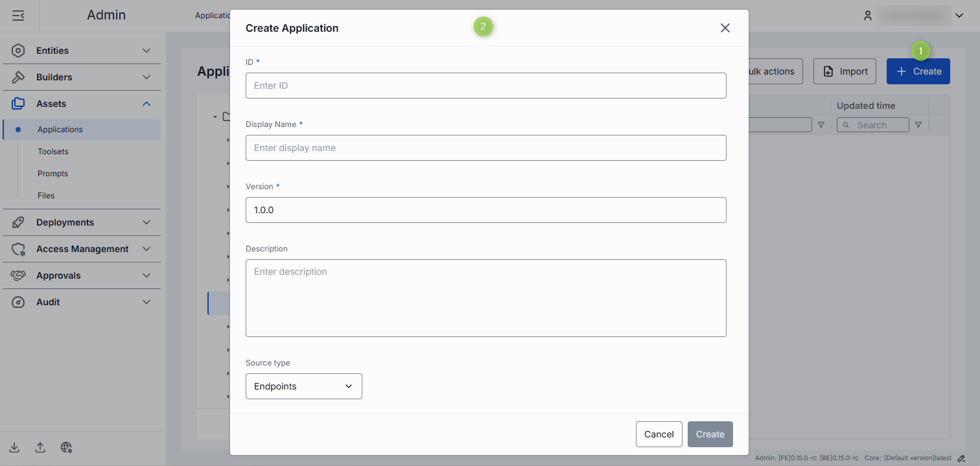Open the Source type dropdown
This screenshot has width=980, height=466.
click(x=303, y=386)
